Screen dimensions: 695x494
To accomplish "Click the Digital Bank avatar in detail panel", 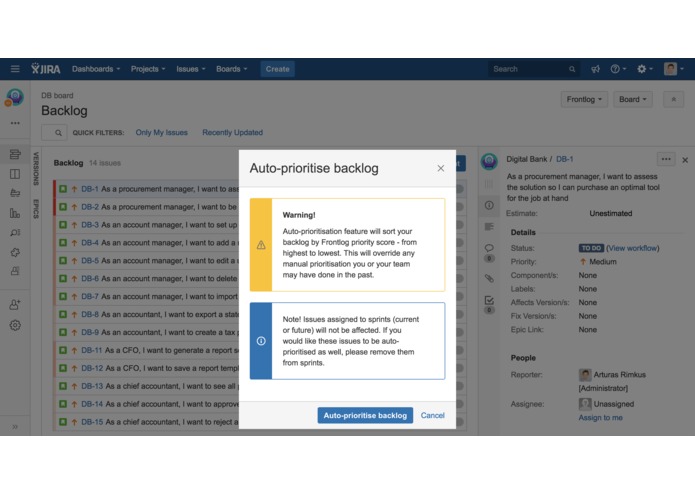I will pyautogui.click(x=489, y=161).
